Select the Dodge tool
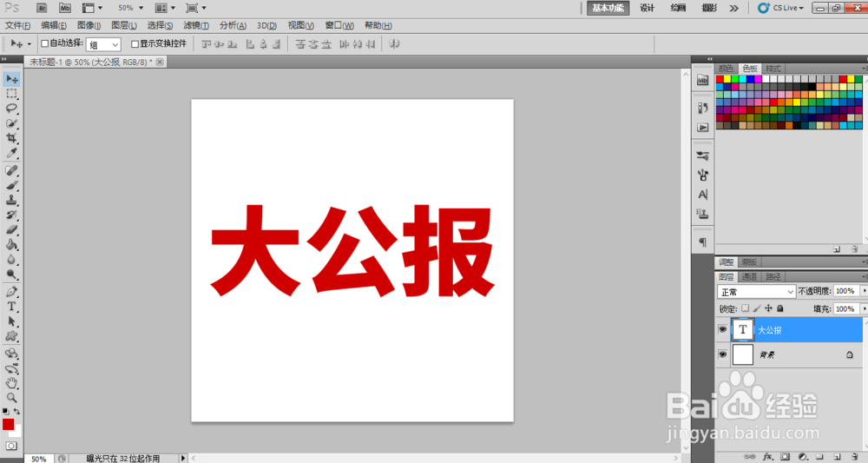This screenshot has height=463, width=868. (11, 274)
